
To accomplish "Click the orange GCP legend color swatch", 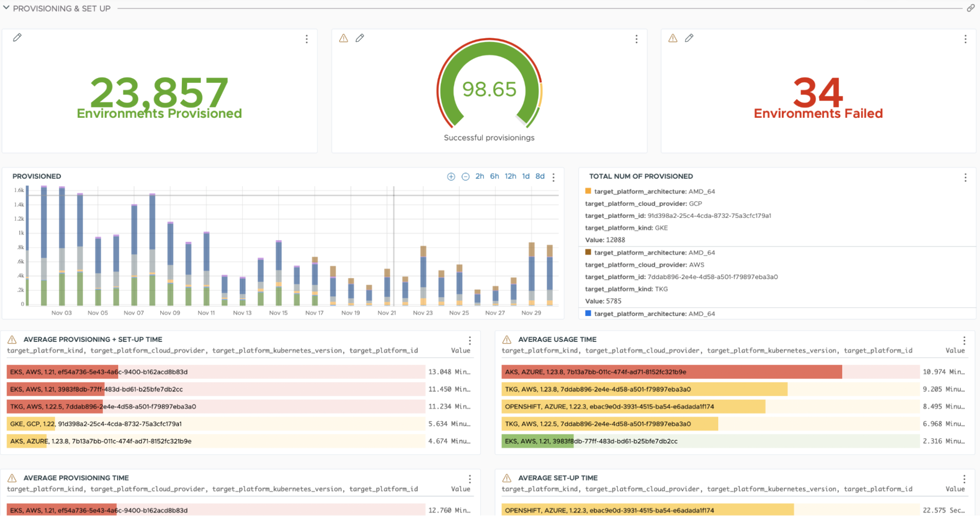I will click(588, 191).
